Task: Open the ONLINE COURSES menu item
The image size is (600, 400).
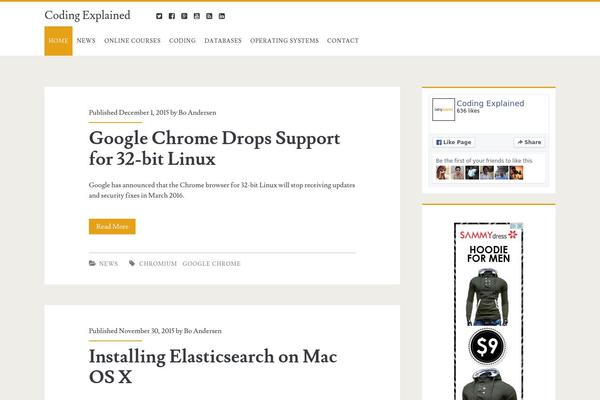Action: coord(132,41)
